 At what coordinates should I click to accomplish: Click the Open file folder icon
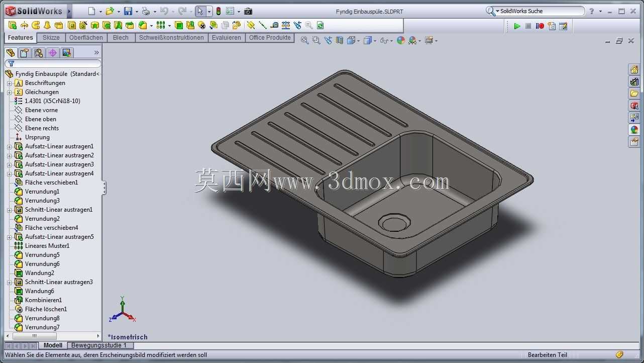coord(110,11)
